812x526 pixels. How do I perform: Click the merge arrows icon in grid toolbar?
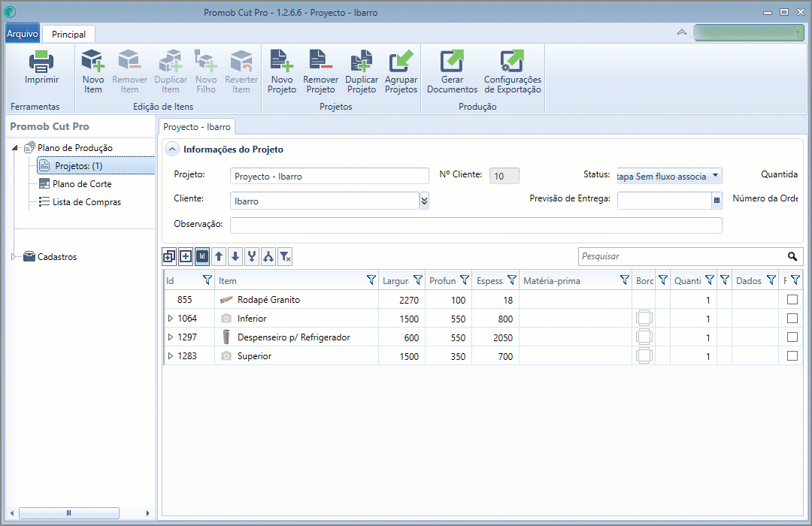[x=252, y=256]
